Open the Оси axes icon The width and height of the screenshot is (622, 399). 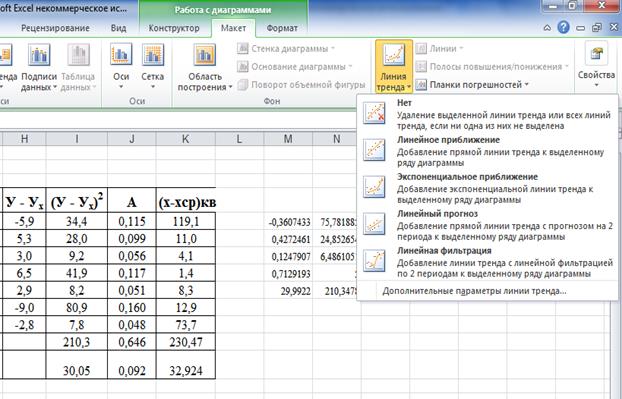coord(121,55)
